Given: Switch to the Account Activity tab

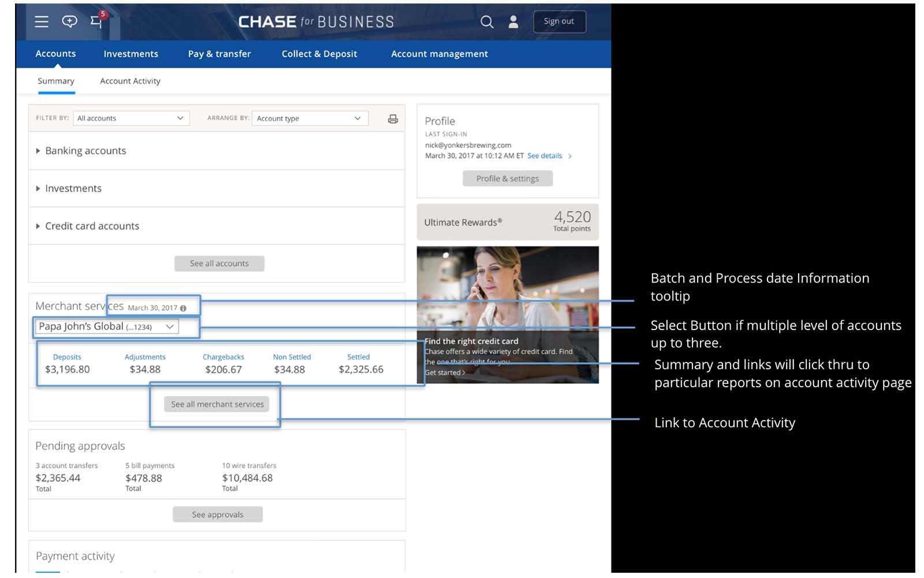Looking at the screenshot, I should click(130, 81).
